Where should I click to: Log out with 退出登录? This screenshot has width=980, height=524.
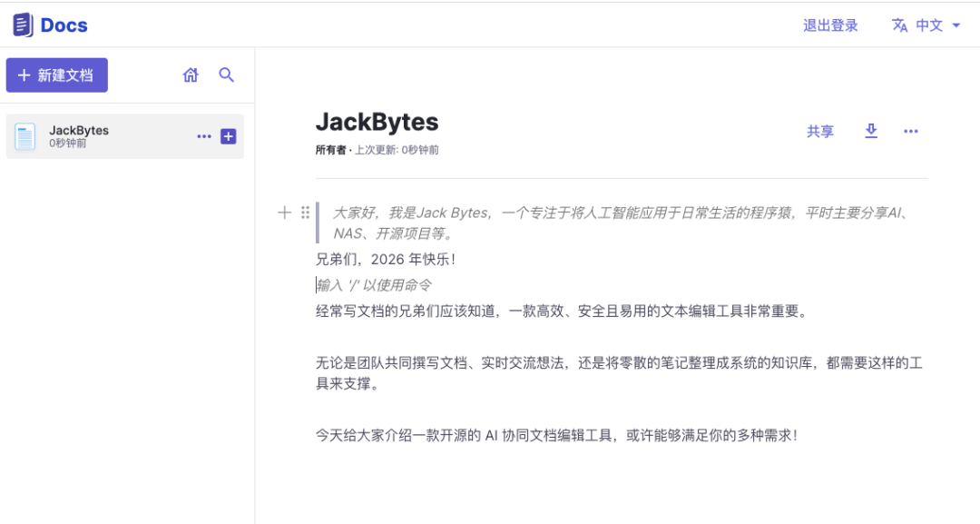click(830, 25)
